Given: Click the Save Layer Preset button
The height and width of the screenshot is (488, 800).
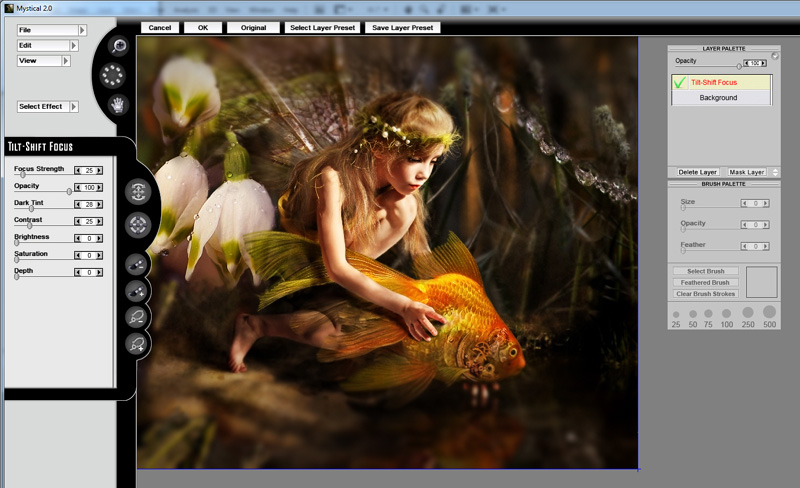Looking at the screenshot, I should coord(402,28).
